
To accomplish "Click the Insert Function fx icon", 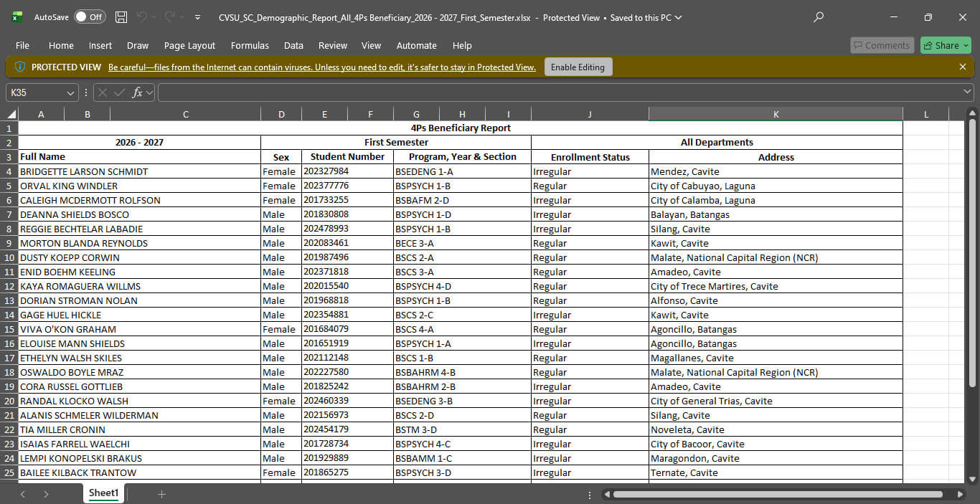I will pyautogui.click(x=138, y=92).
